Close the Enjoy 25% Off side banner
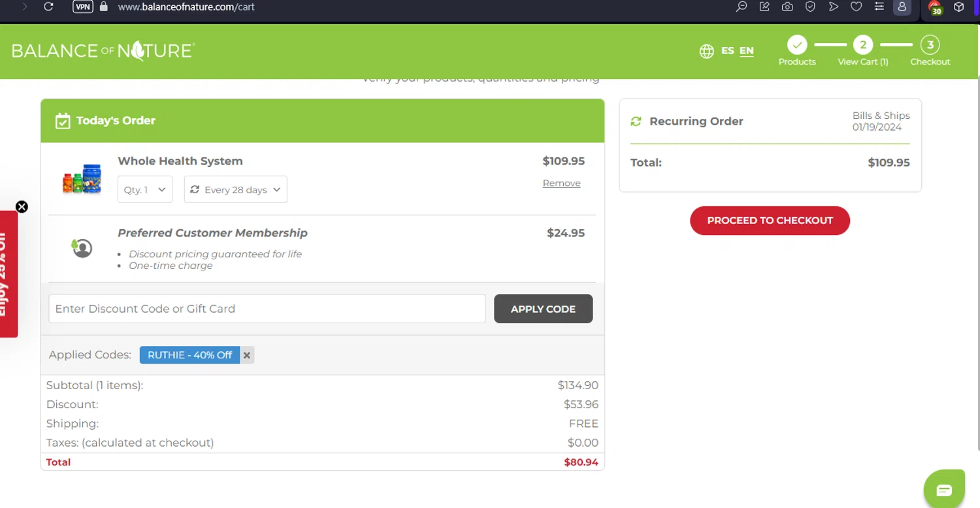This screenshot has height=508, width=980. coord(22,207)
